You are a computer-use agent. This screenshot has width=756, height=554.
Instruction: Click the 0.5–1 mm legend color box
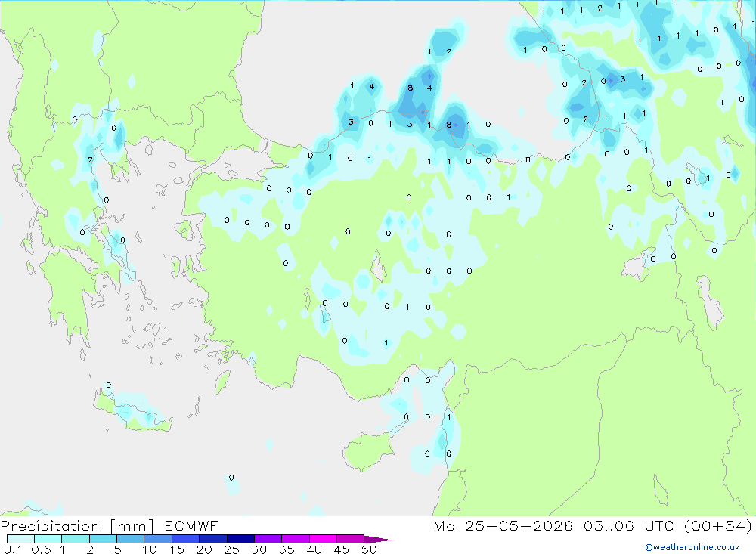[48, 539]
